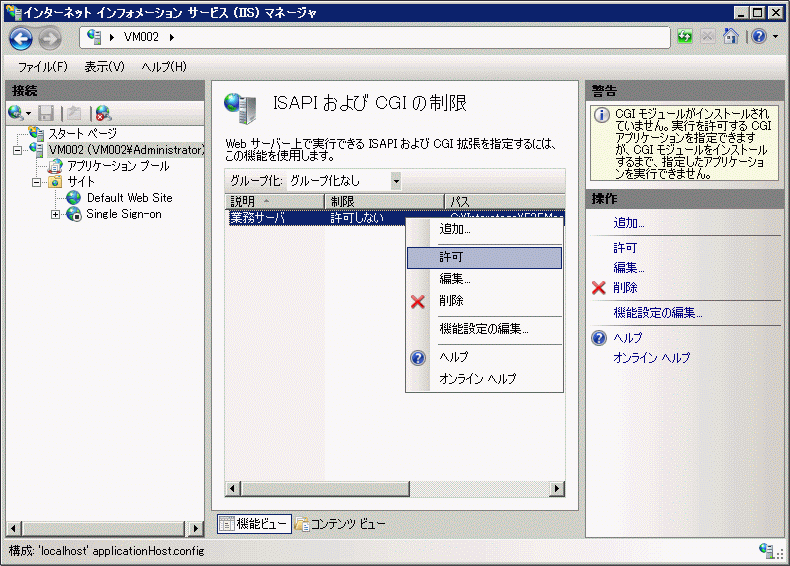Open help with the toolbar question mark icon

coord(759,36)
